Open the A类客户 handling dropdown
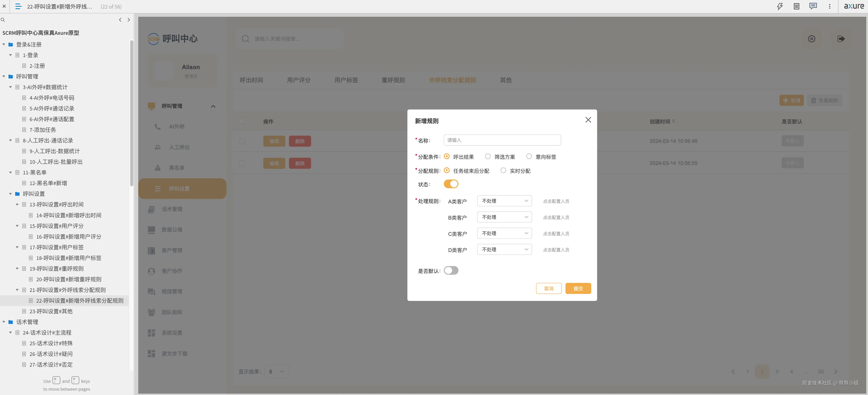The height and width of the screenshot is (395, 868). coord(504,201)
